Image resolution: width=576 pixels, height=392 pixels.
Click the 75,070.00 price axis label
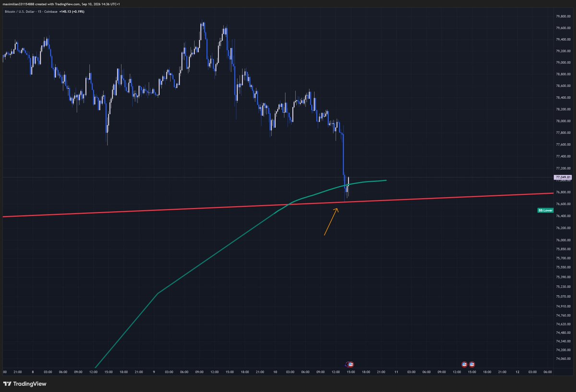click(564, 296)
